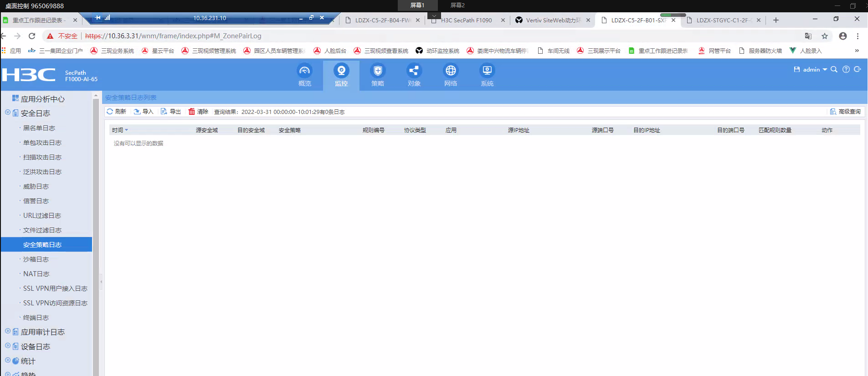Viewport: 868px width, 376px height.
Task: Click the browser address bar URL
Action: pos(173,36)
